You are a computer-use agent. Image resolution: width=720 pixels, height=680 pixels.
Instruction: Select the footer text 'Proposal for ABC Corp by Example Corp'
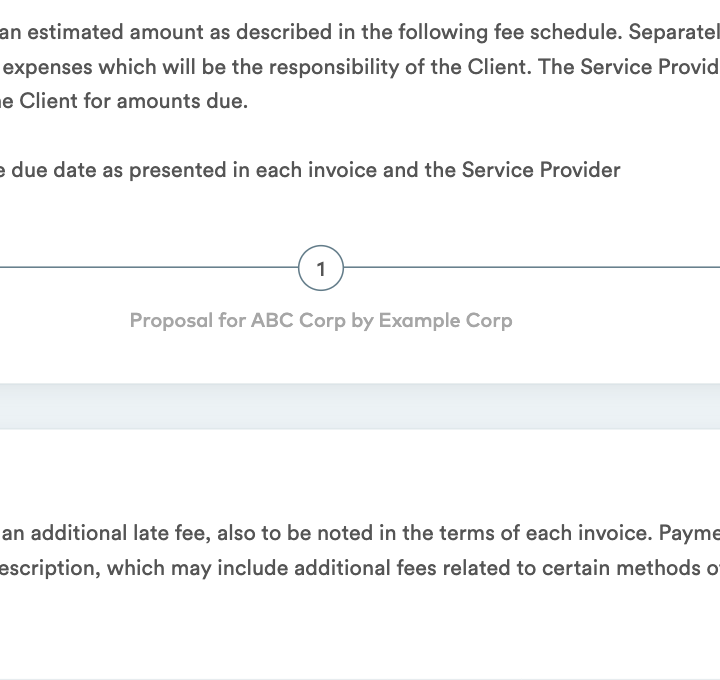tap(321, 320)
